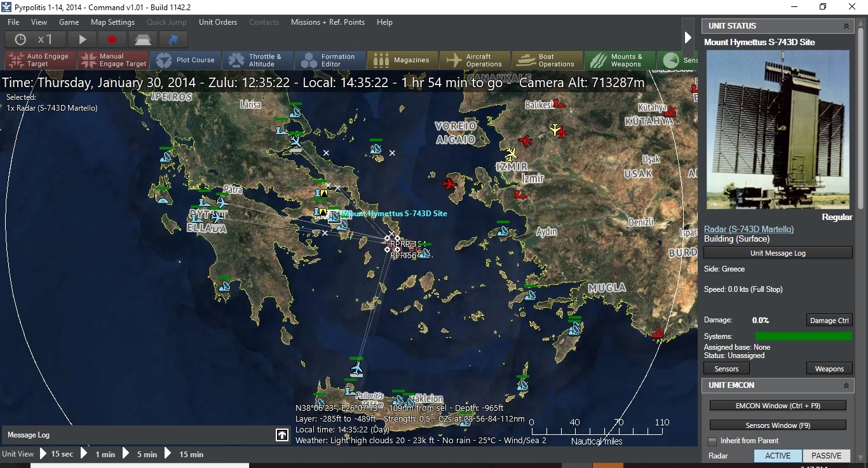
Task: Select the friendly aircraft icon near Patra
Action: pyautogui.click(x=222, y=202)
